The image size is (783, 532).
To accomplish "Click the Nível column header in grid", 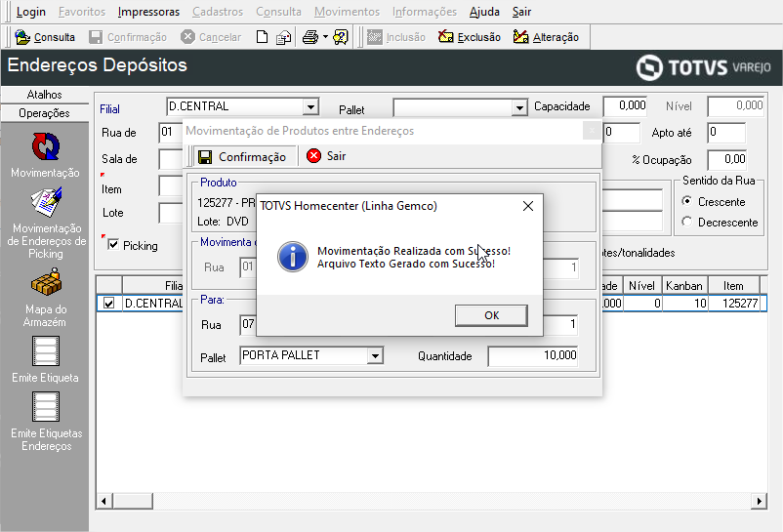I will [642, 286].
